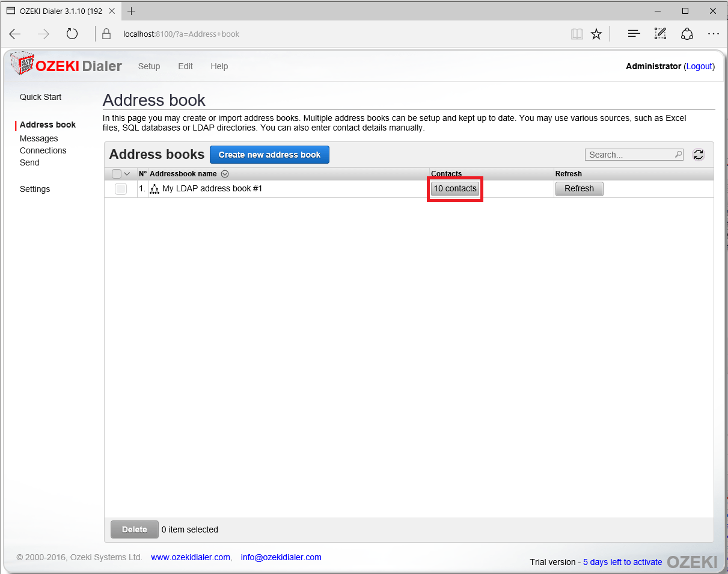Open the selection dropdown beside the header checkbox
This screenshot has height=574, width=728.
[127, 173]
